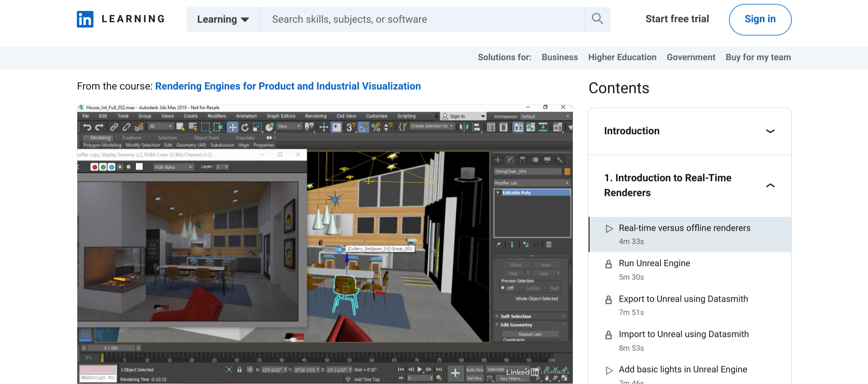The height and width of the screenshot is (384, 868).
Task: Focus the search skills input field
Action: (x=422, y=19)
